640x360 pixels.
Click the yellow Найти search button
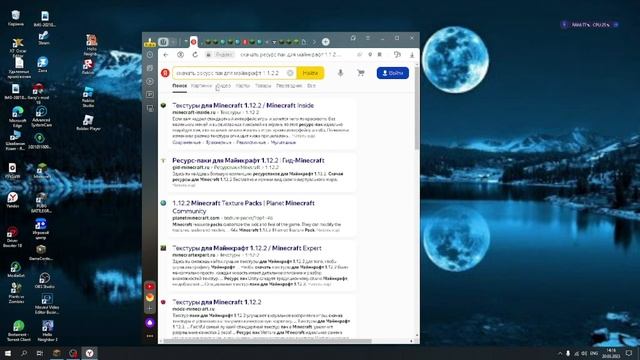coord(310,73)
